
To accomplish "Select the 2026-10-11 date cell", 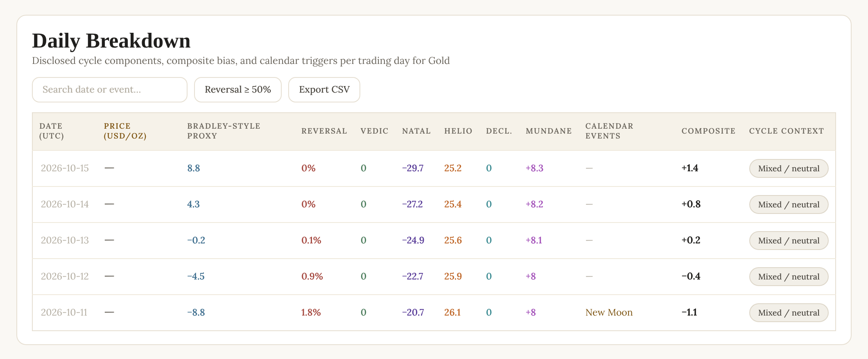I will (64, 313).
